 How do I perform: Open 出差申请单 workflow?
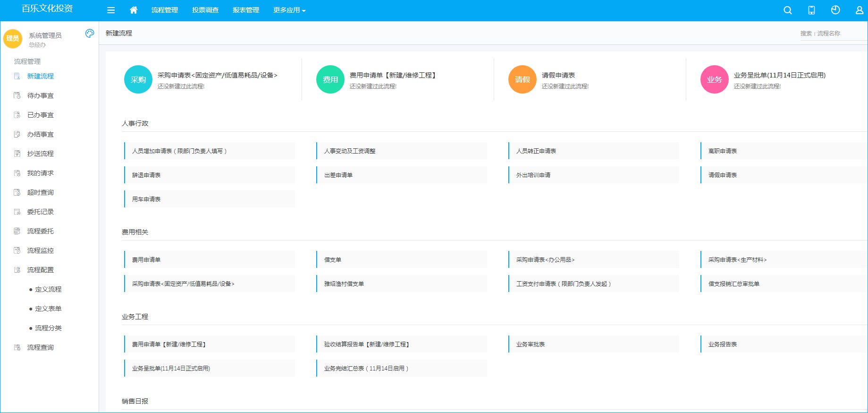pyautogui.click(x=402, y=175)
